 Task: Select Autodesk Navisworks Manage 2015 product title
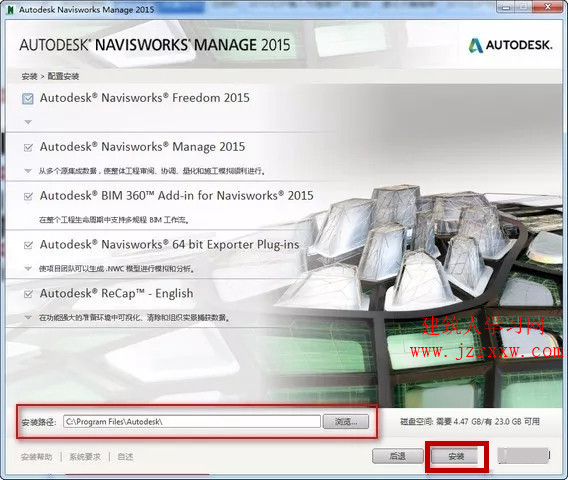142,147
